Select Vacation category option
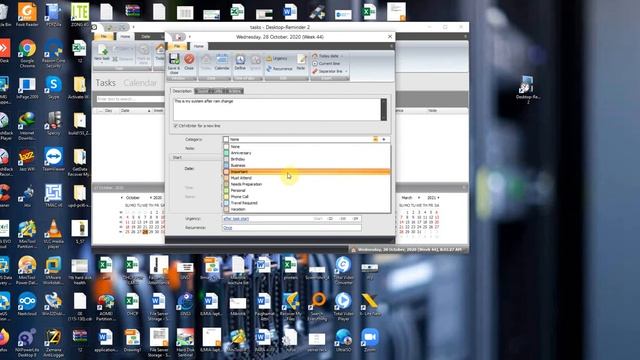This screenshot has width=640, height=360. (307, 209)
